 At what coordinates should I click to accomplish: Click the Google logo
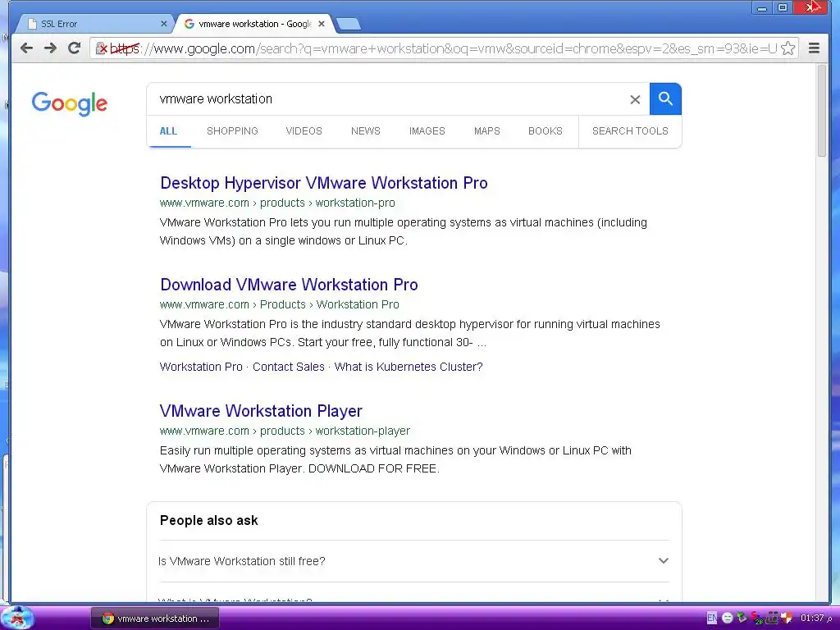[x=69, y=103]
